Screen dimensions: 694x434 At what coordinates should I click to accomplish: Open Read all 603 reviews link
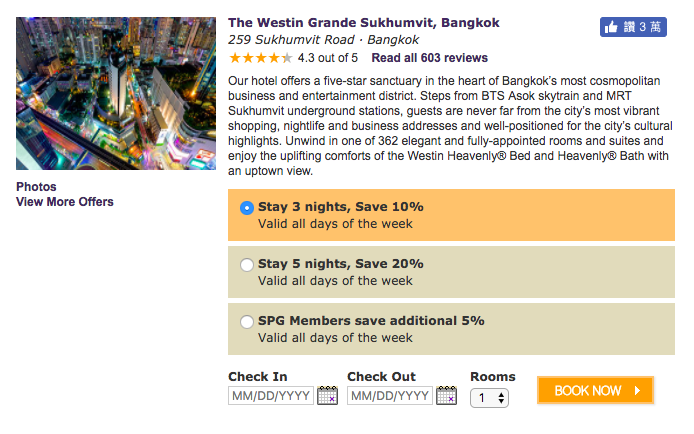pyautogui.click(x=429, y=58)
